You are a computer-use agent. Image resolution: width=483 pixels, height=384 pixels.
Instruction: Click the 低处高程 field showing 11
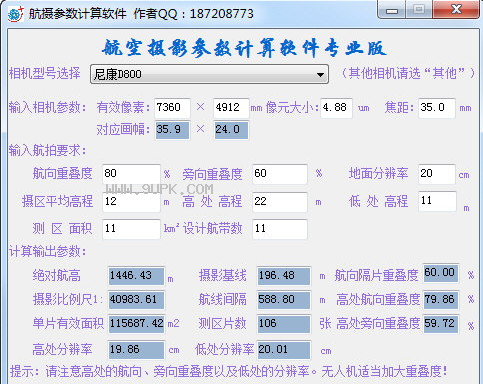[437, 201]
